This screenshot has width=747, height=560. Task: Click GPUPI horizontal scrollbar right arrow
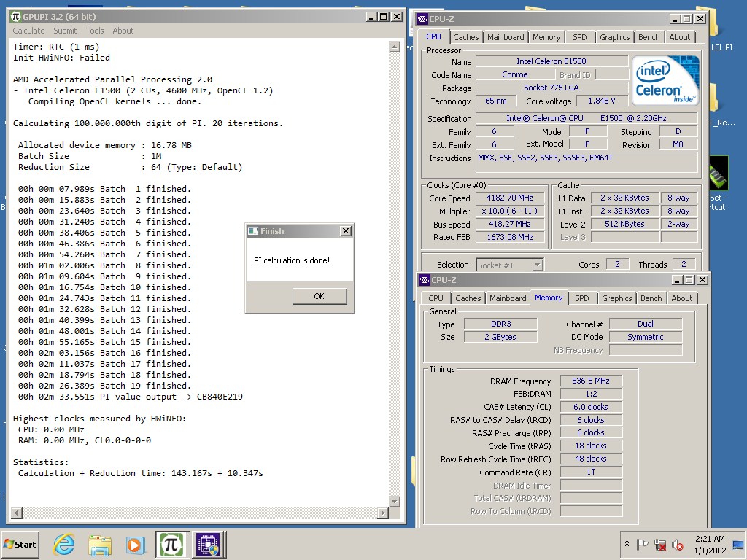pos(383,513)
